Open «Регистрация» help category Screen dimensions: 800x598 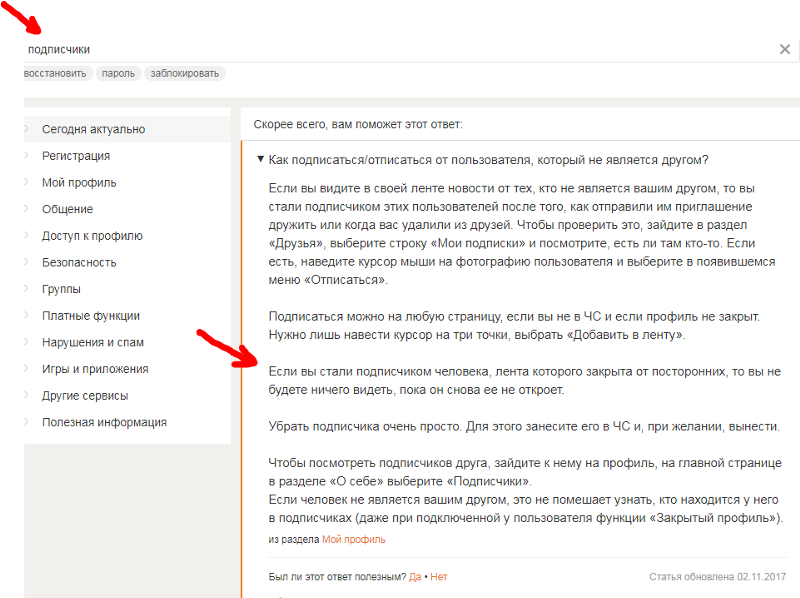click(127, 156)
